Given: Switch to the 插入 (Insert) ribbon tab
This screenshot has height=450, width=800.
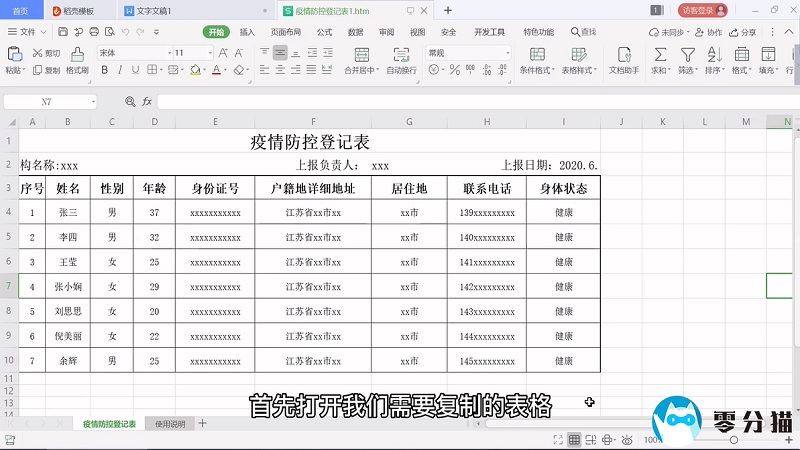Looking at the screenshot, I should click(246, 32).
